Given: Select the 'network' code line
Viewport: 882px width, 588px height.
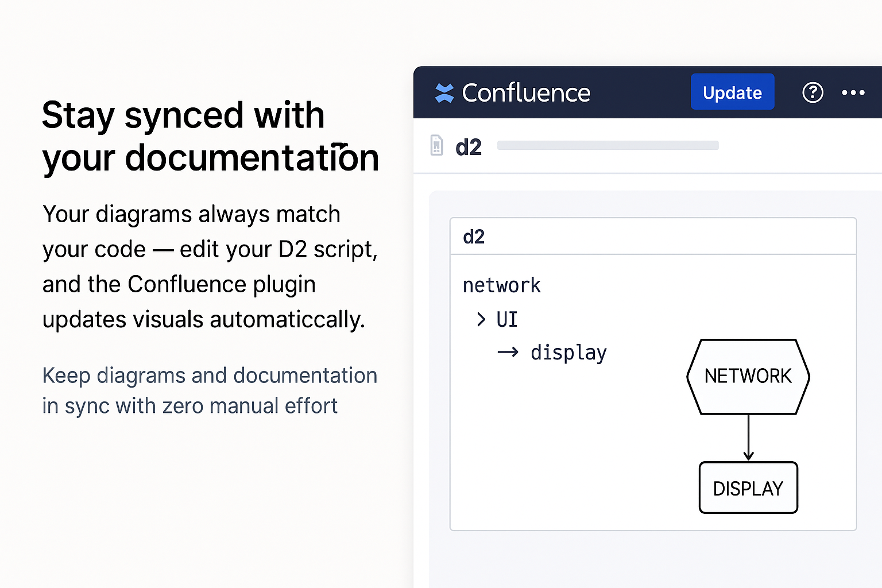Looking at the screenshot, I should pyautogui.click(x=502, y=285).
